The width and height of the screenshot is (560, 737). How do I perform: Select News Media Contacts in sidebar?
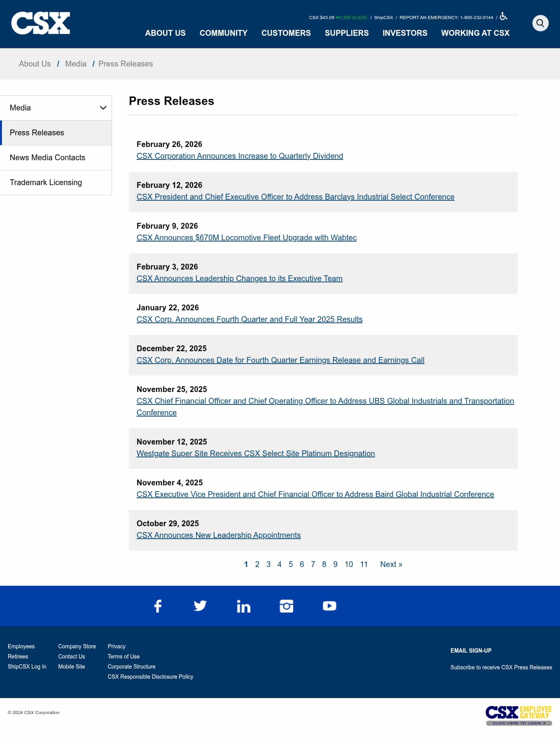[x=56, y=158]
